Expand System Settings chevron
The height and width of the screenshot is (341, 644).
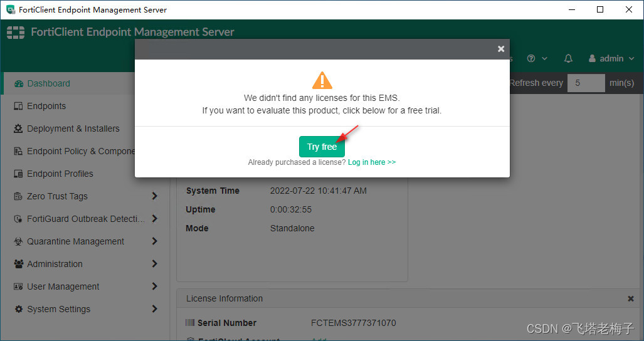coord(154,309)
